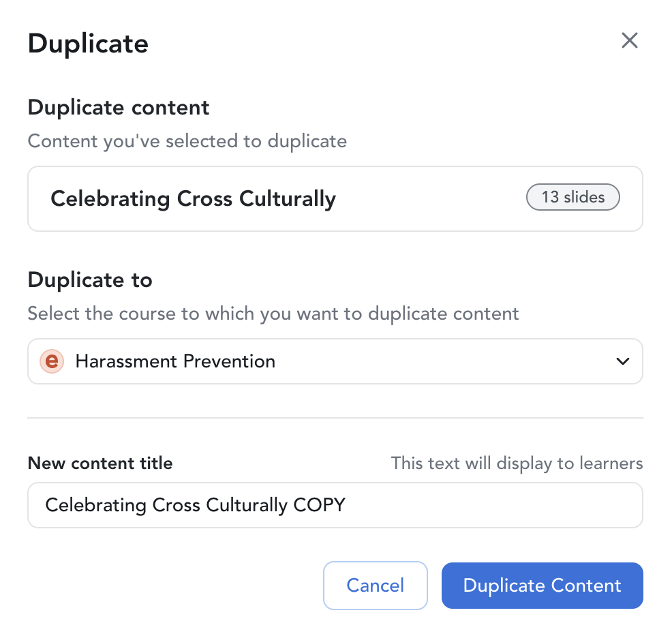The height and width of the screenshot is (634, 672).
Task: Click the "Content you've selected to duplicate" description
Action: [187, 141]
